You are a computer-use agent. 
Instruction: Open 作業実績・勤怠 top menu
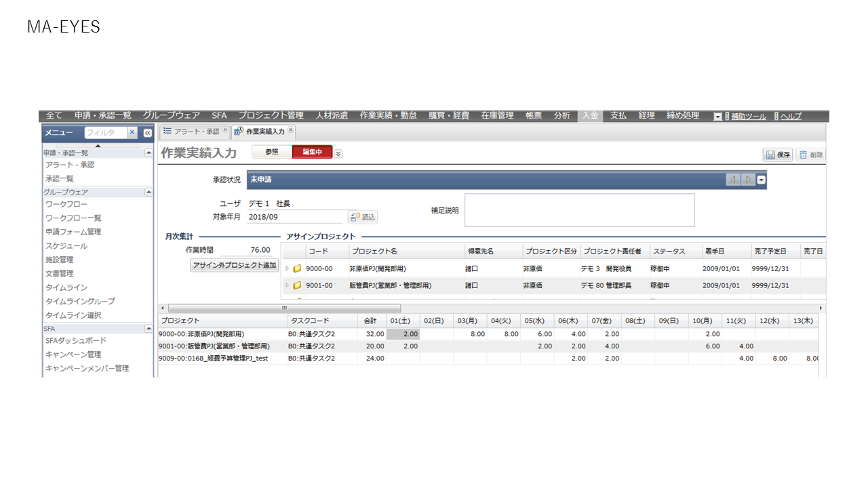tap(388, 116)
